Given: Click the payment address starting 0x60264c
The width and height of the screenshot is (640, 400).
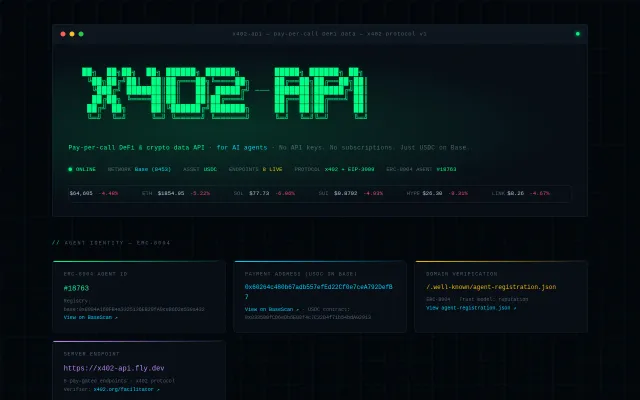Looking at the screenshot, I should tap(318, 291).
